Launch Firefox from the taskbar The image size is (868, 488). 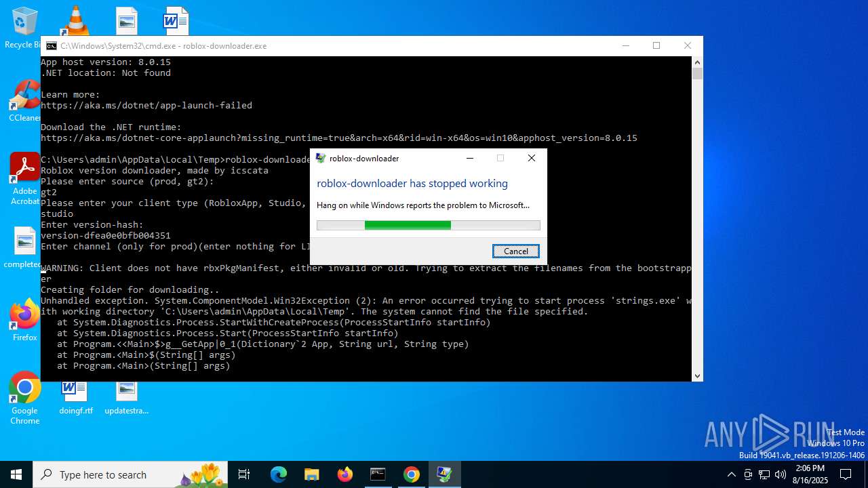click(x=345, y=474)
